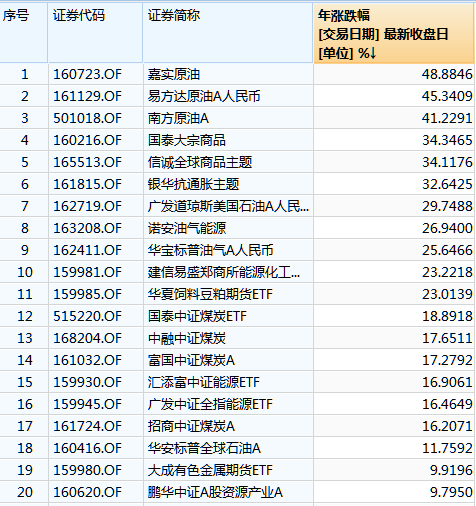Open the fund 国泰中证煤炭ETF
The height and width of the screenshot is (506, 476).
197,316
